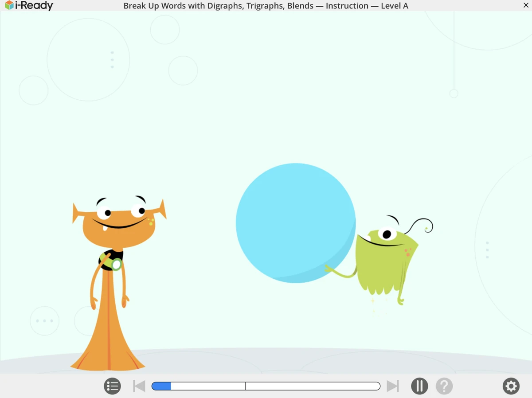The image size is (532, 398).
Task: Click the progress bar to seek ahead
Action: [310, 386]
